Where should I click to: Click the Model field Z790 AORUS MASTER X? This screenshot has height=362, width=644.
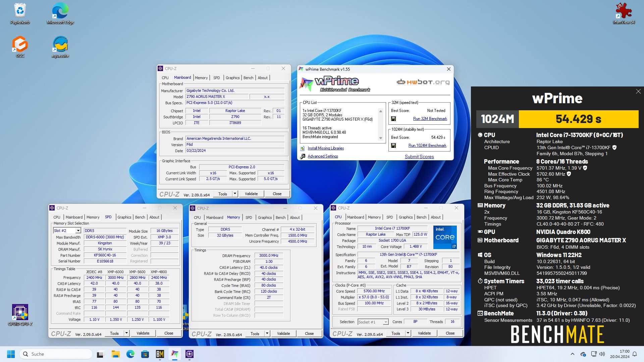coord(217,97)
